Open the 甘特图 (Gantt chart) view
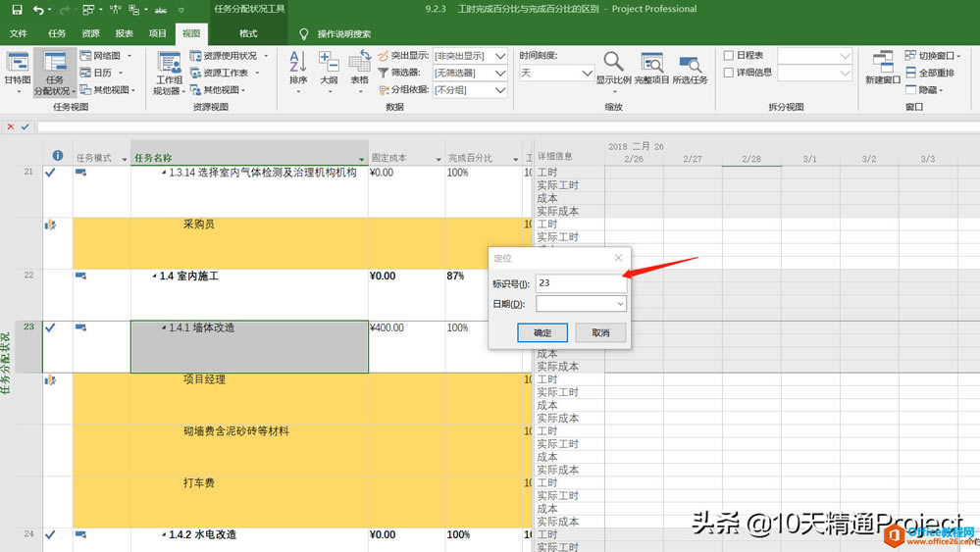This screenshot has width=980, height=552. coord(18,71)
